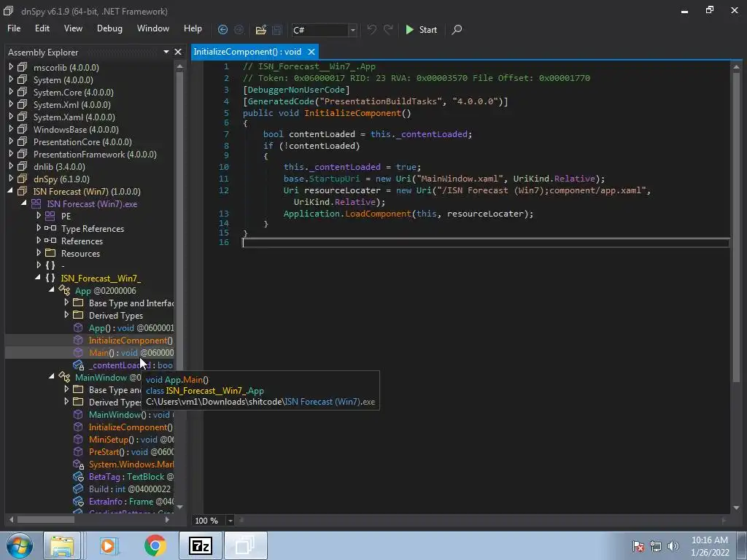Image resolution: width=747 pixels, height=560 pixels.
Task: Open the Window menu
Action: (153, 28)
